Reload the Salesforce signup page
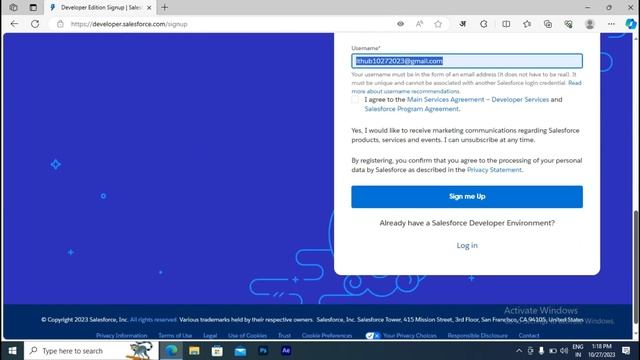The image size is (640, 360). click(35, 24)
